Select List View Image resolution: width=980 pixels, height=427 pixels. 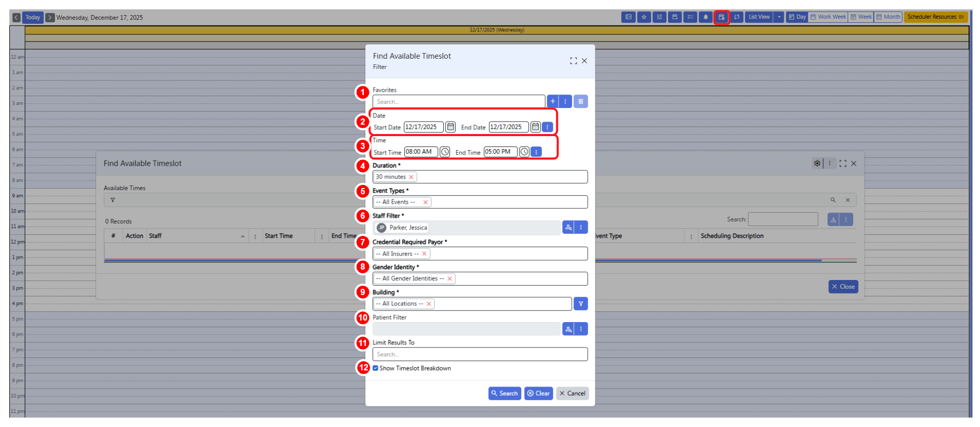click(759, 17)
